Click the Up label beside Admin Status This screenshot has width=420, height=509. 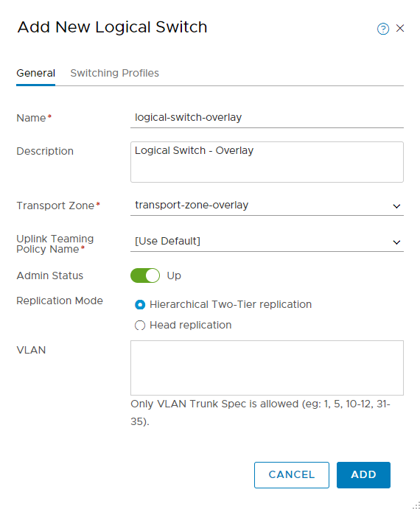pyautogui.click(x=174, y=276)
